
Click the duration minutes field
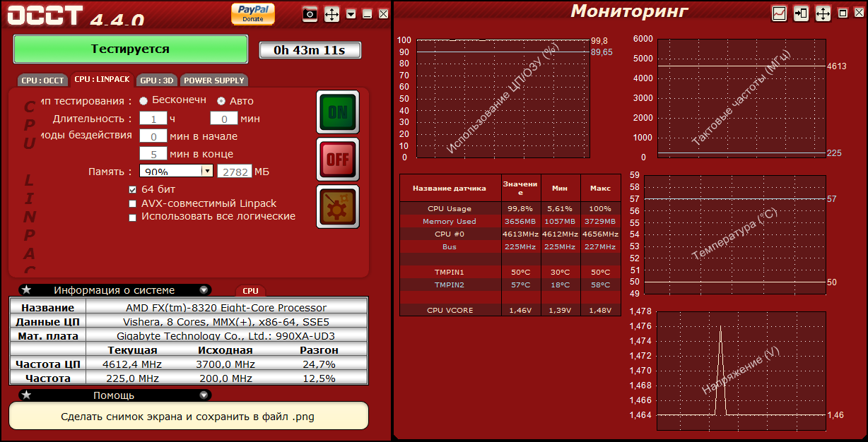coord(224,119)
